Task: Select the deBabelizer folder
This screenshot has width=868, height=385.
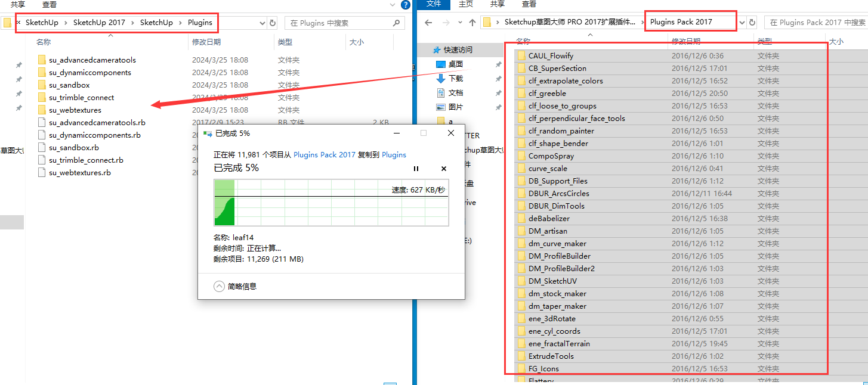Action: coord(549,219)
